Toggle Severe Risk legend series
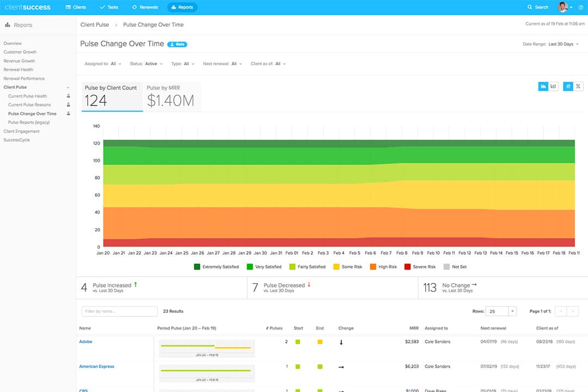588x392 pixels. (420, 267)
